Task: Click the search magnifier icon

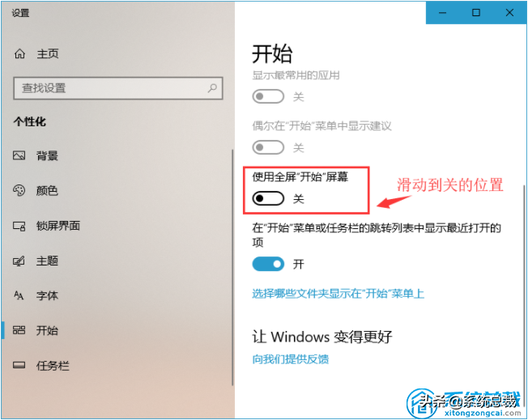Action: pos(212,88)
